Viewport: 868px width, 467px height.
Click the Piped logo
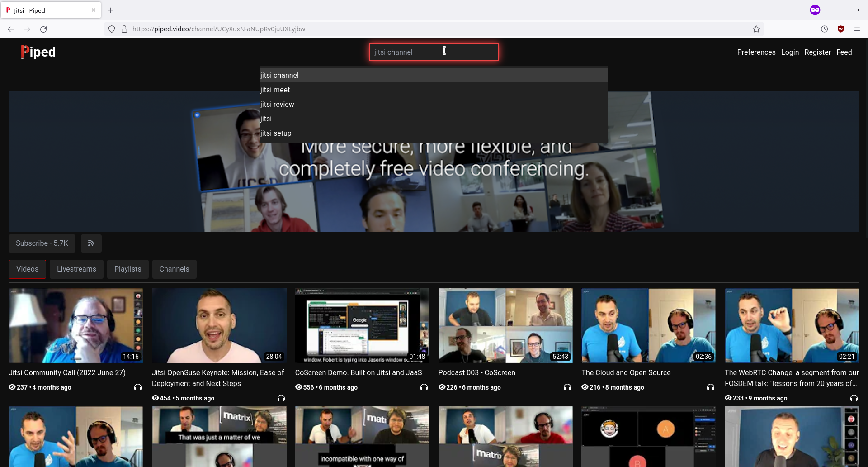[x=38, y=52]
